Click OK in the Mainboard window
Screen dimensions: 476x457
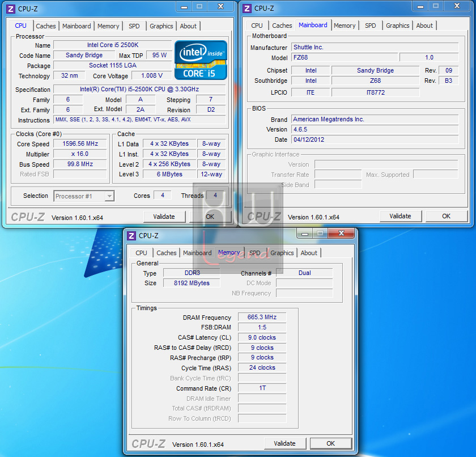447,216
